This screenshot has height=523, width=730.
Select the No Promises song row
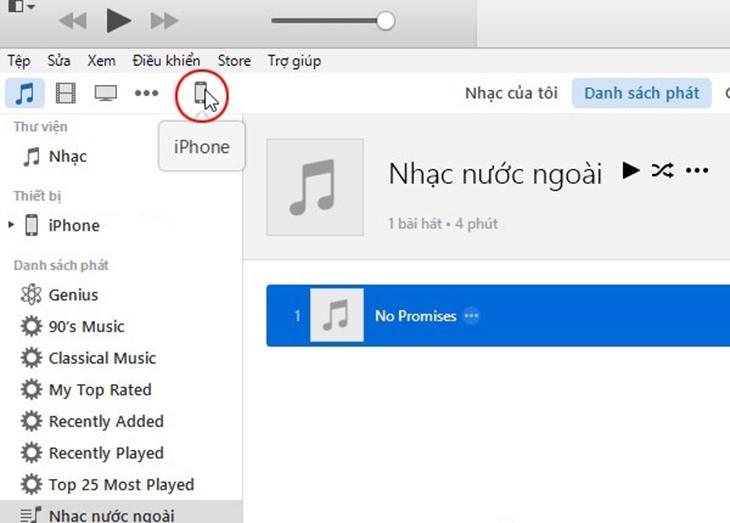click(498, 316)
